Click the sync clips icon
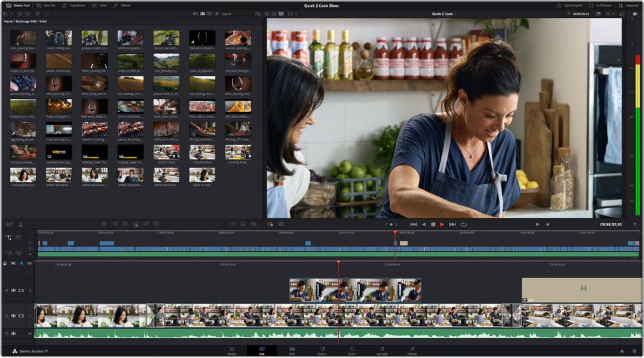 (x=37, y=14)
